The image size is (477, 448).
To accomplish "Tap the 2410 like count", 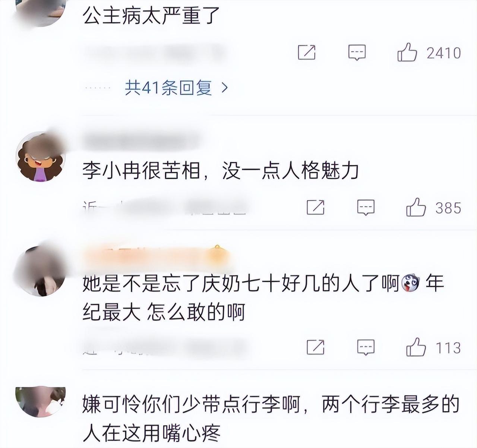I will (x=443, y=53).
